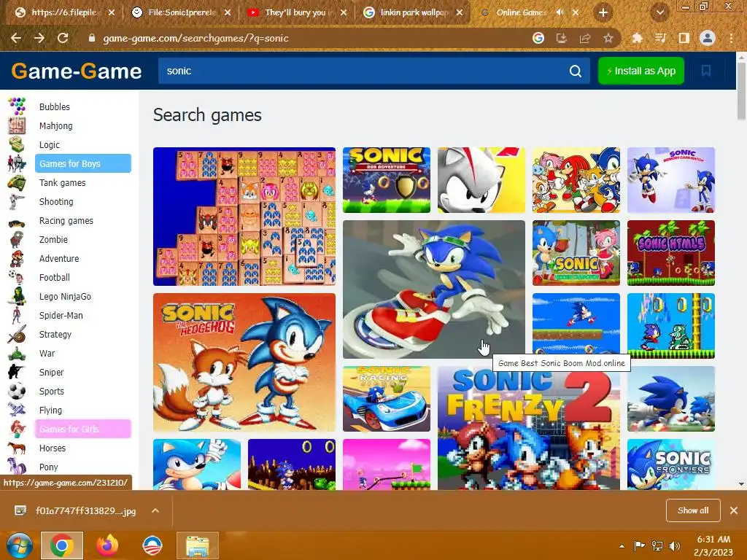Image resolution: width=747 pixels, height=560 pixels.
Task: Expand the downloaded jpg file options chevron
Action: pyautogui.click(x=155, y=510)
